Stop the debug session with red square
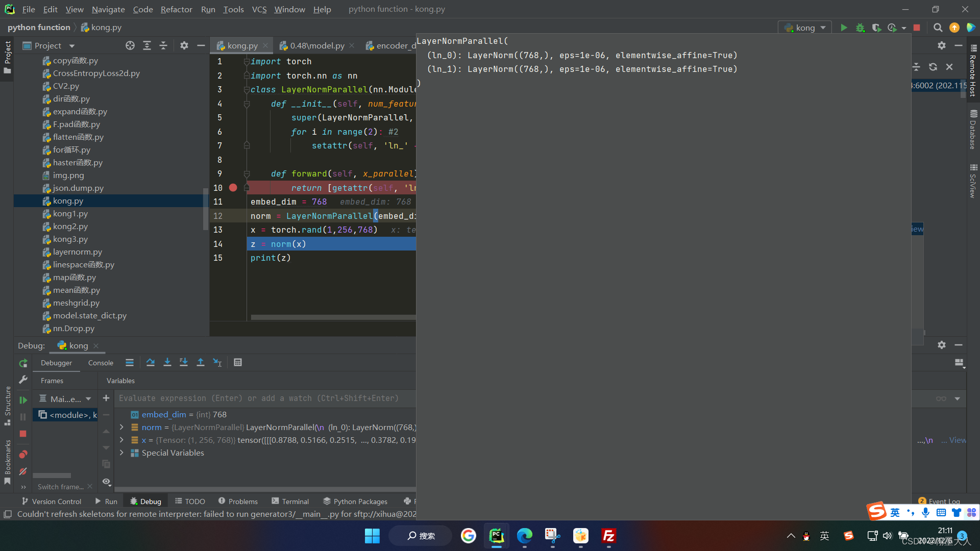The image size is (980, 551). point(23,434)
